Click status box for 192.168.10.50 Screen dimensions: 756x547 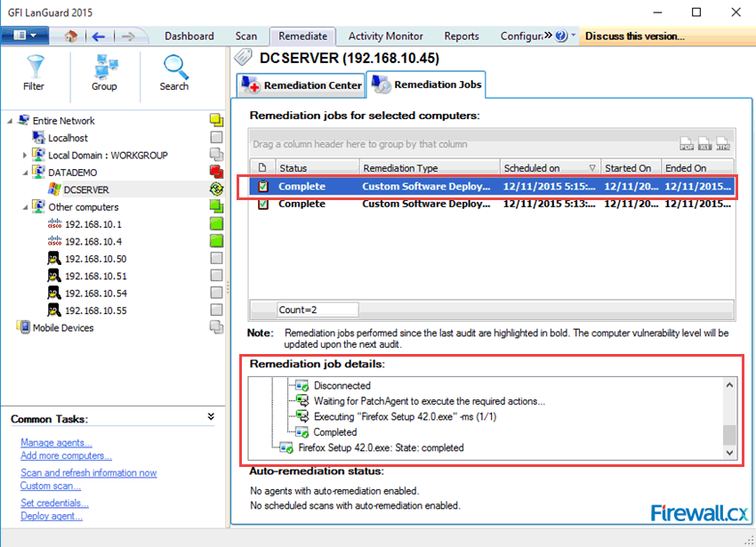click(216, 258)
